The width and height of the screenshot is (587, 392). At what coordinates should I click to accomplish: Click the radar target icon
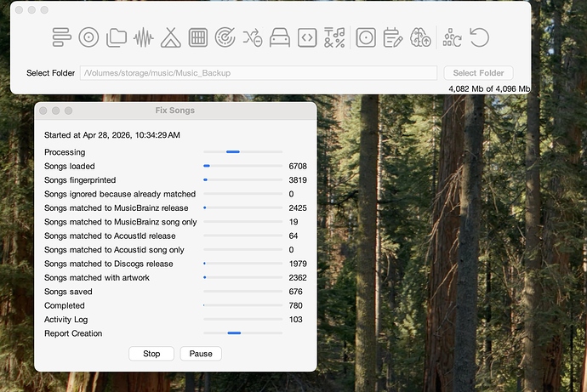pos(225,37)
